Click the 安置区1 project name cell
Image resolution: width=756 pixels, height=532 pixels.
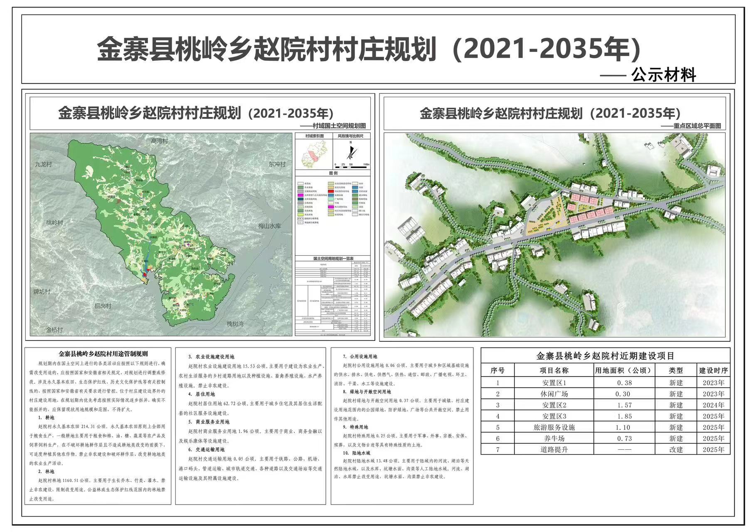tap(554, 383)
